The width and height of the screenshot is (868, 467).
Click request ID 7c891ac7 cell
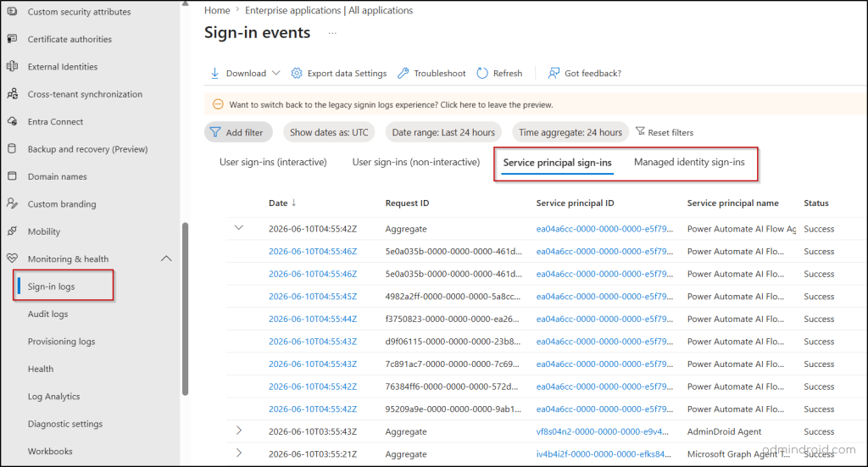453,364
